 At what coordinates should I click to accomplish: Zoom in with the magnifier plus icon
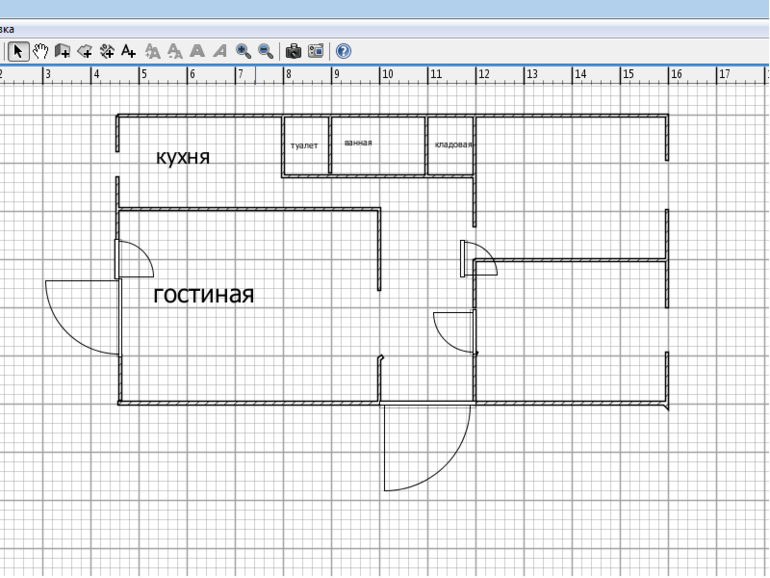[243, 50]
